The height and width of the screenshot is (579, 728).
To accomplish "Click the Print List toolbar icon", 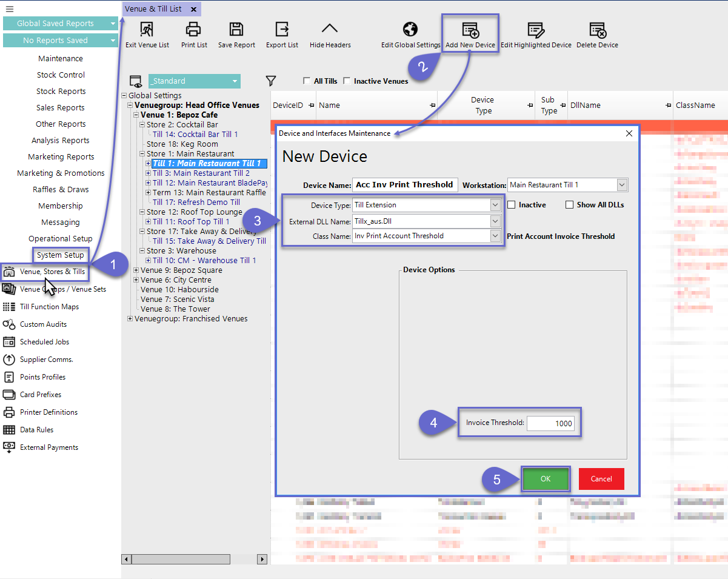I will coord(193,30).
